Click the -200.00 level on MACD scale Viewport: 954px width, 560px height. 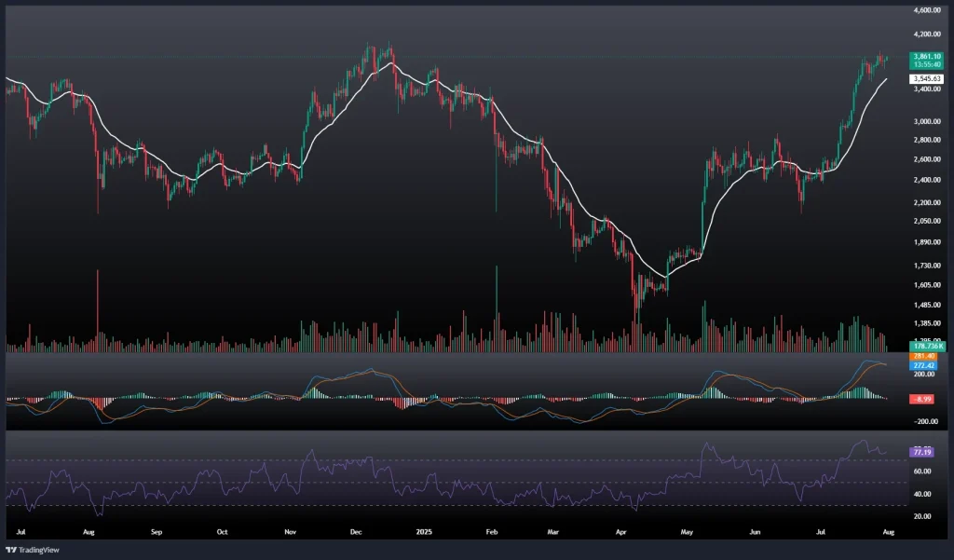pyautogui.click(x=926, y=420)
